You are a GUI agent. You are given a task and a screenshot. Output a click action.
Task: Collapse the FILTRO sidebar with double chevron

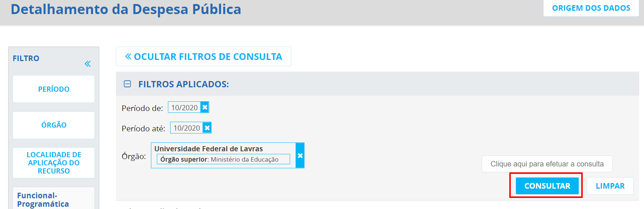[87, 64]
